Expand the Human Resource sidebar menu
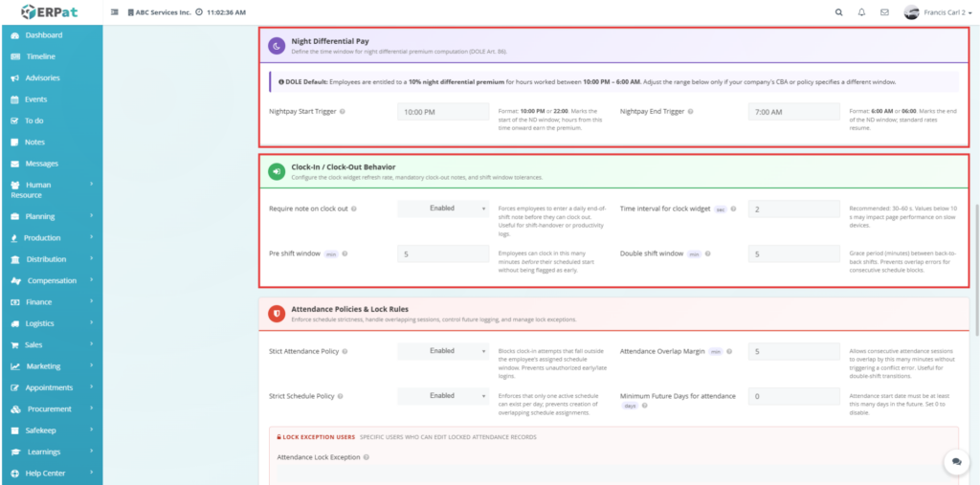Screen dimensions: 980x485 (50, 189)
